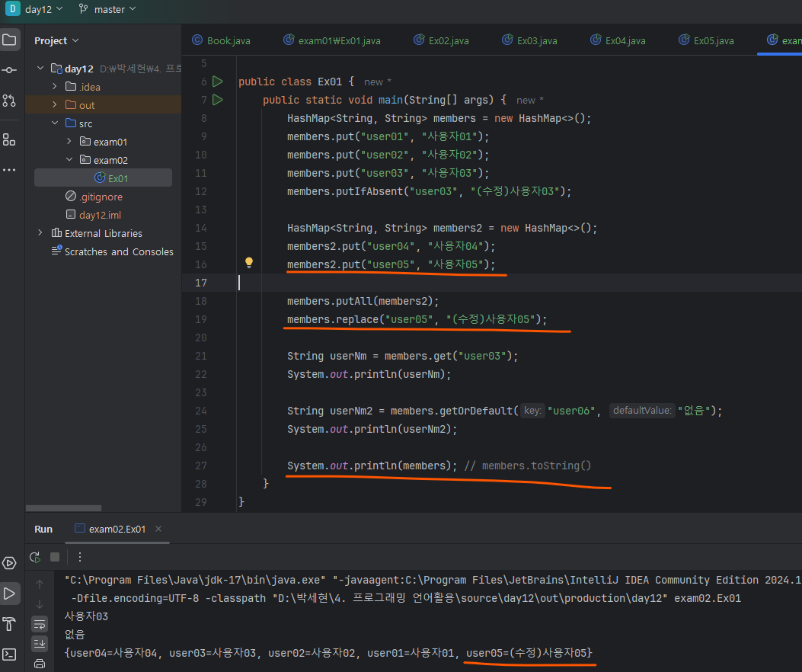
Task: Stop the running process square icon
Action: 55,557
